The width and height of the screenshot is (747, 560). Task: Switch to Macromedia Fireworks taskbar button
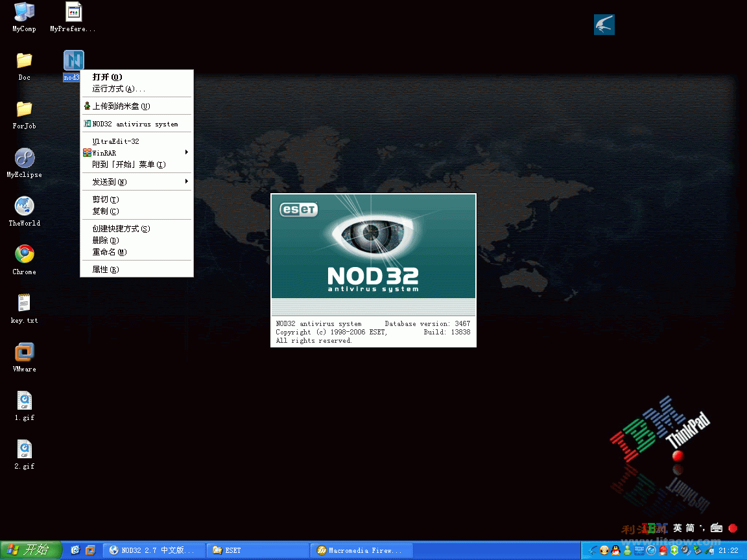(x=362, y=550)
